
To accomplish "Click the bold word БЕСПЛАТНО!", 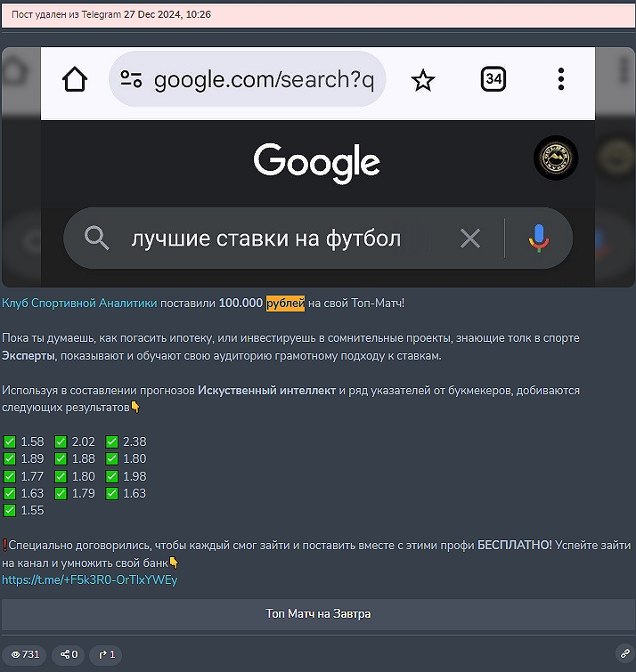I will click(515, 545).
